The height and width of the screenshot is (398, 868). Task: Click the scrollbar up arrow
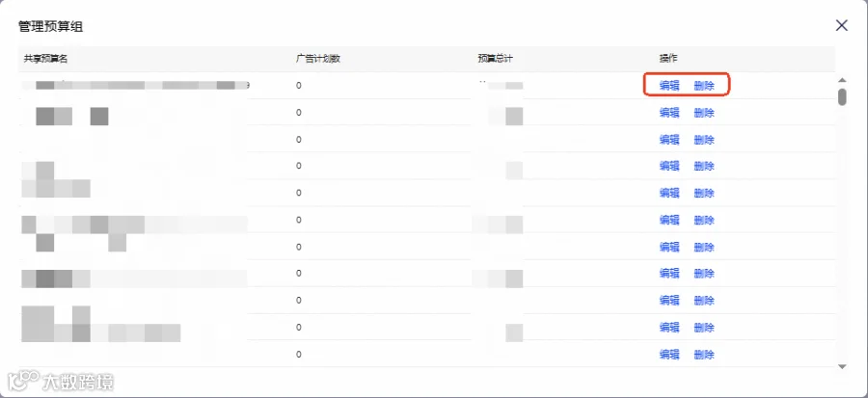tap(842, 81)
